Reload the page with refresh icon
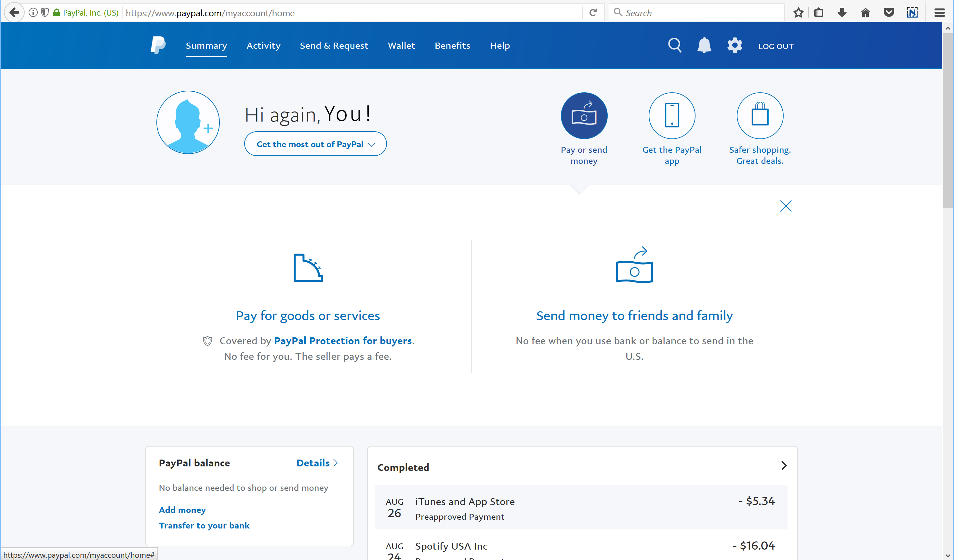954x560 pixels. tap(593, 13)
